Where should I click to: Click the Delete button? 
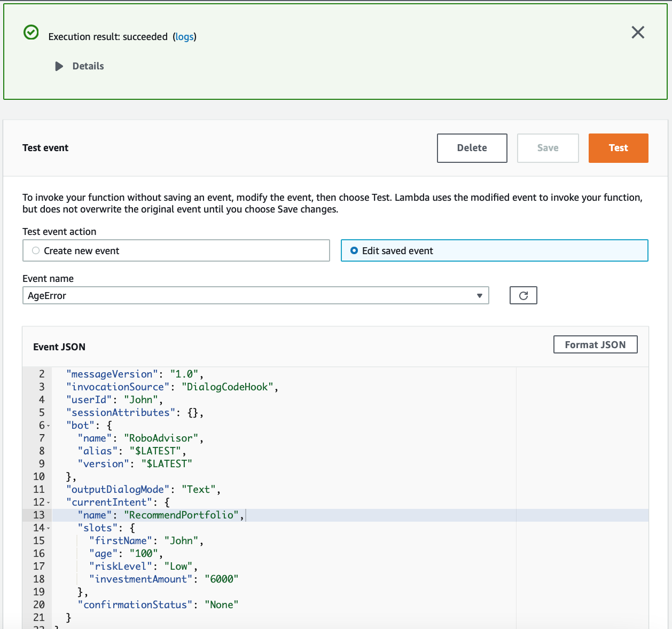472,148
